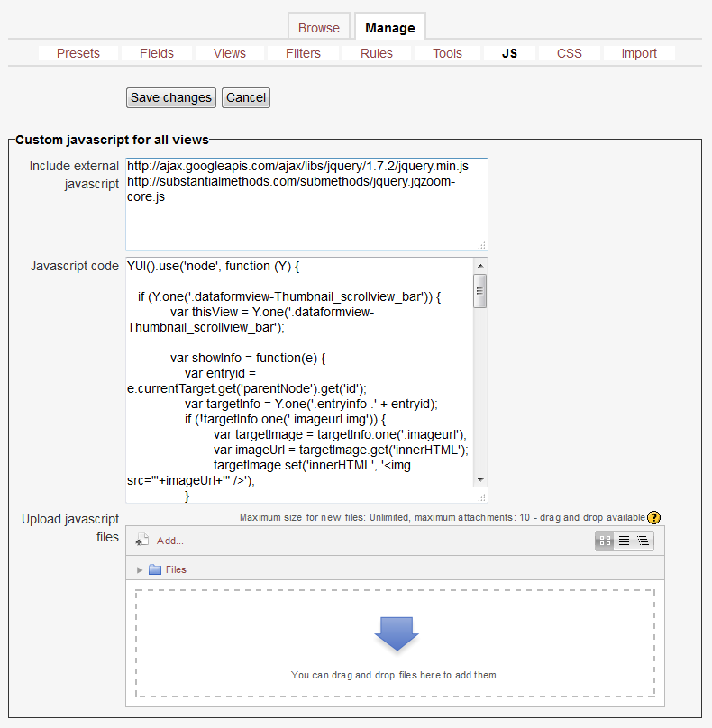The image size is (712, 728).
Task: Switch file manager to icon grid view
Action: coord(605,541)
